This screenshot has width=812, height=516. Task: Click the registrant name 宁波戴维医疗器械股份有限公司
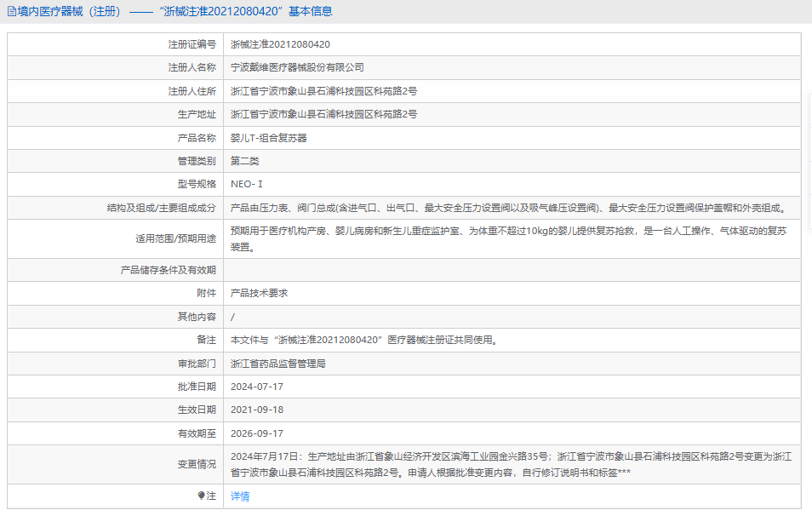pyautogui.click(x=297, y=67)
